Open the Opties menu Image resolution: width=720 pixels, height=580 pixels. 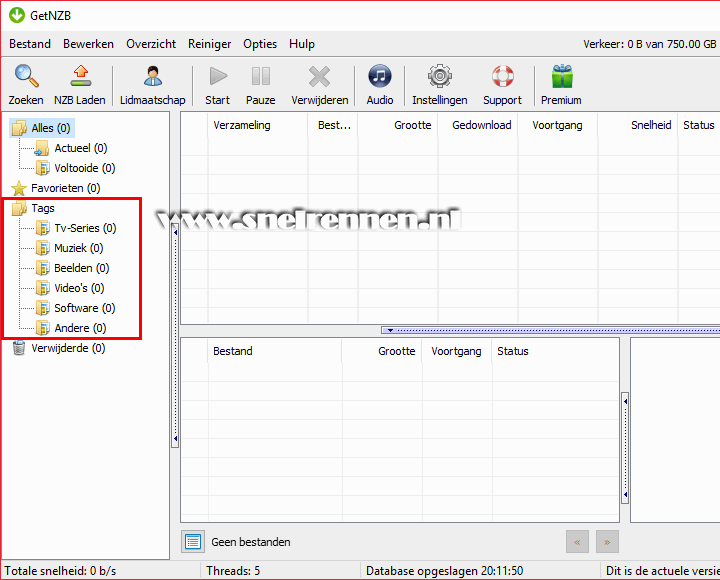(260, 44)
